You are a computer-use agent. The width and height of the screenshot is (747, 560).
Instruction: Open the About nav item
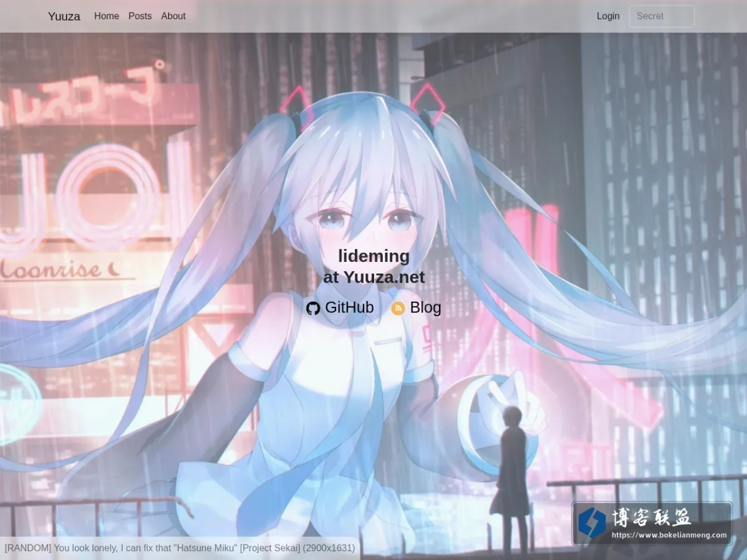pyautogui.click(x=173, y=16)
